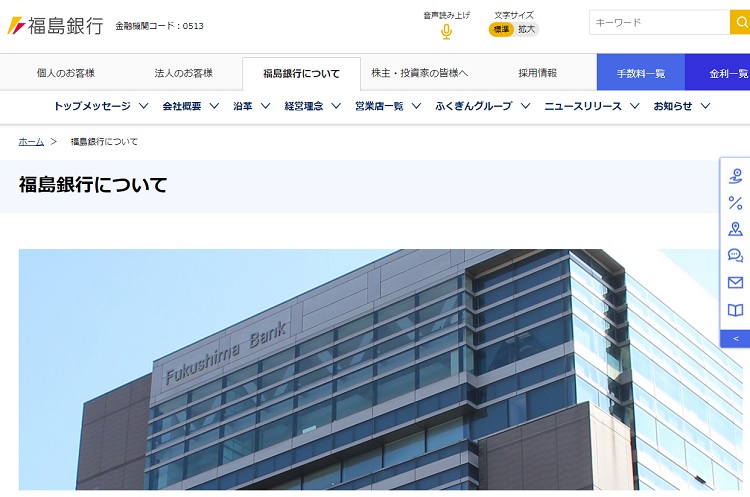750x497 pixels.
Task: Switch to the 法人のお客様 tab
Action: 184,73
